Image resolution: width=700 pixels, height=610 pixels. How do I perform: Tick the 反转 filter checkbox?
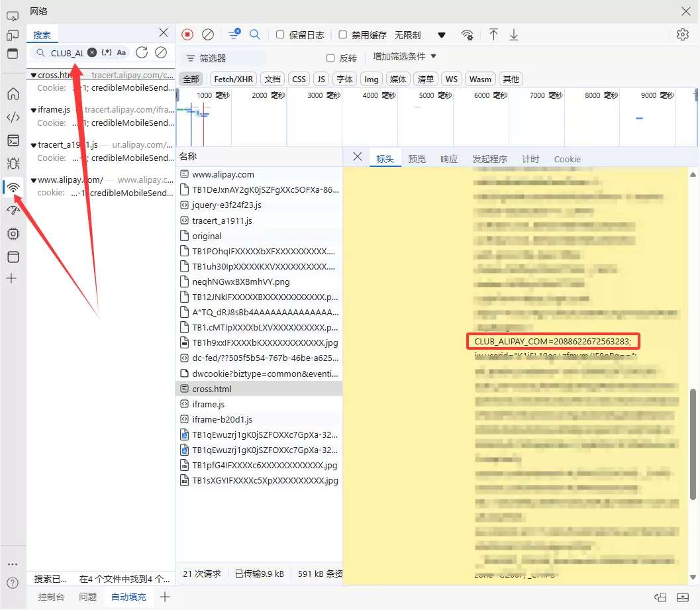point(330,58)
